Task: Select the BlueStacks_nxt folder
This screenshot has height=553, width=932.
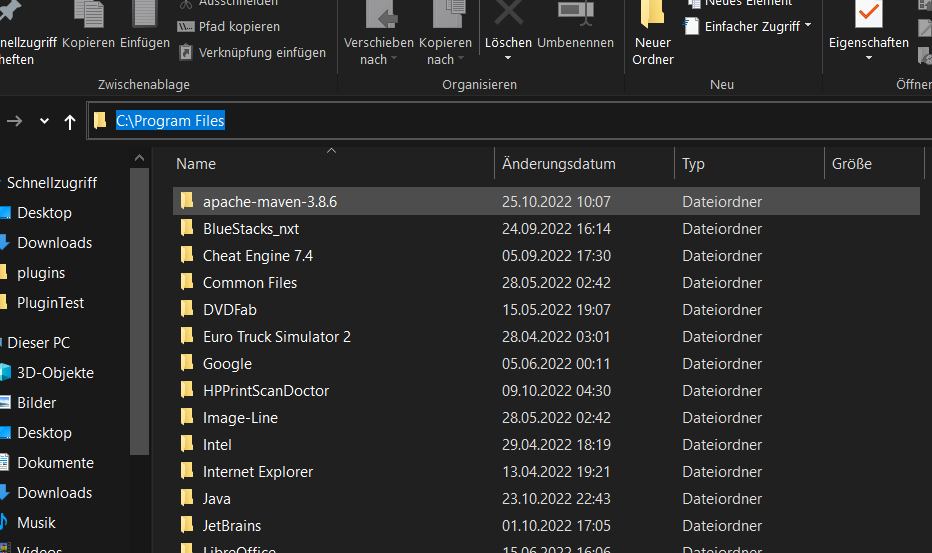Action: (x=250, y=229)
